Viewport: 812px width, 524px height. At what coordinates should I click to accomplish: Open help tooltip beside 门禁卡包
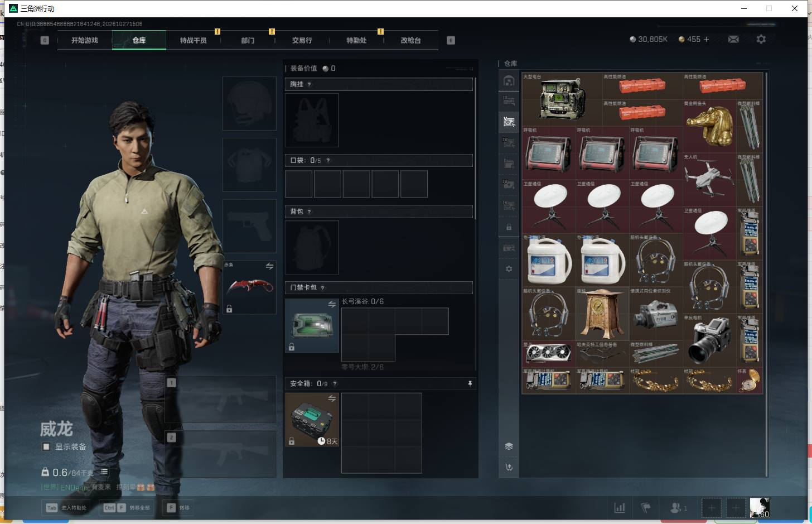click(x=322, y=288)
